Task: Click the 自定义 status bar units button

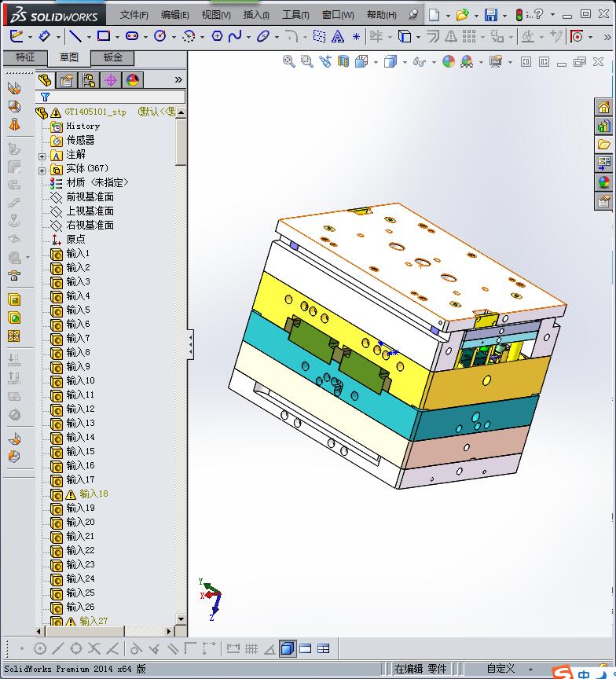Action: pyautogui.click(x=500, y=669)
